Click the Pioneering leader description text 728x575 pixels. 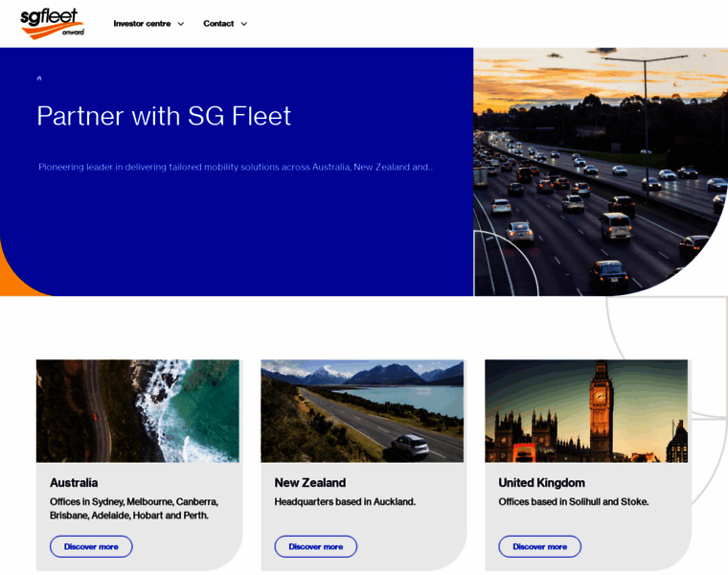pyautogui.click(x=237, y=167)
